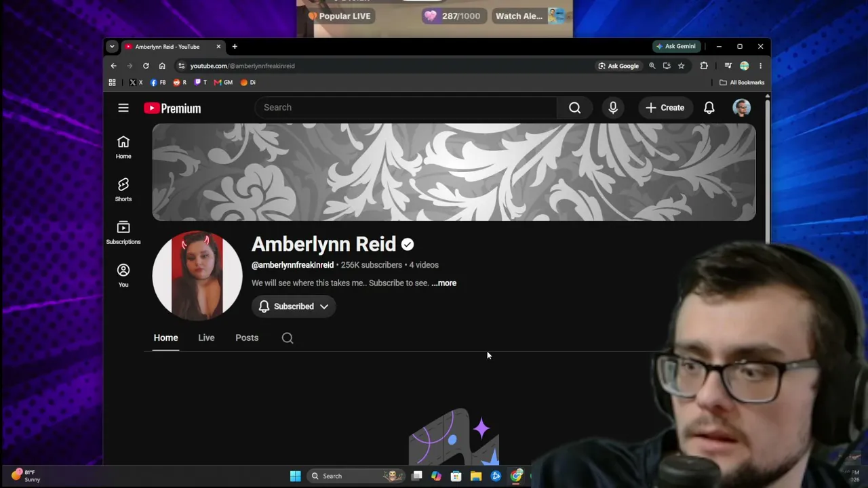868x488 pixels.
Task: Open the Reddit bookmark labeled R
Action: 180,83
